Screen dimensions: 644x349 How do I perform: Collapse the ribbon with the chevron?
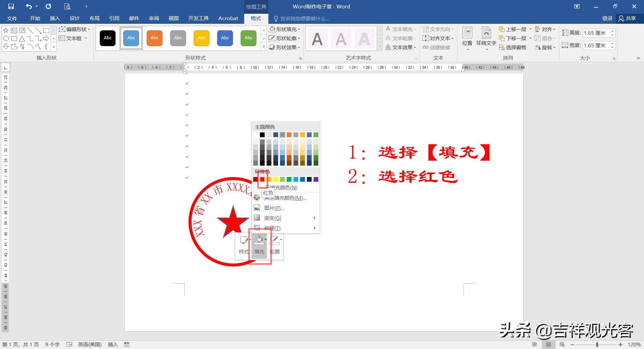(x=638, y=58)
